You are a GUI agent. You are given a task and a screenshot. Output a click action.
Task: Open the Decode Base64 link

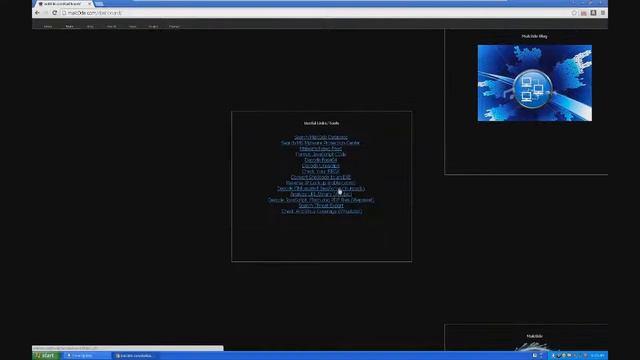point(321,160)
